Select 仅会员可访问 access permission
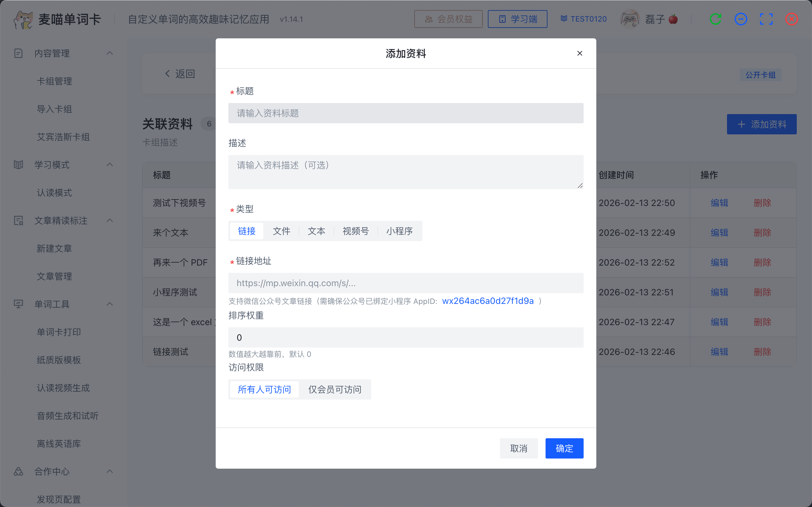This screenshot has height=507, width=812. point(335,389)
